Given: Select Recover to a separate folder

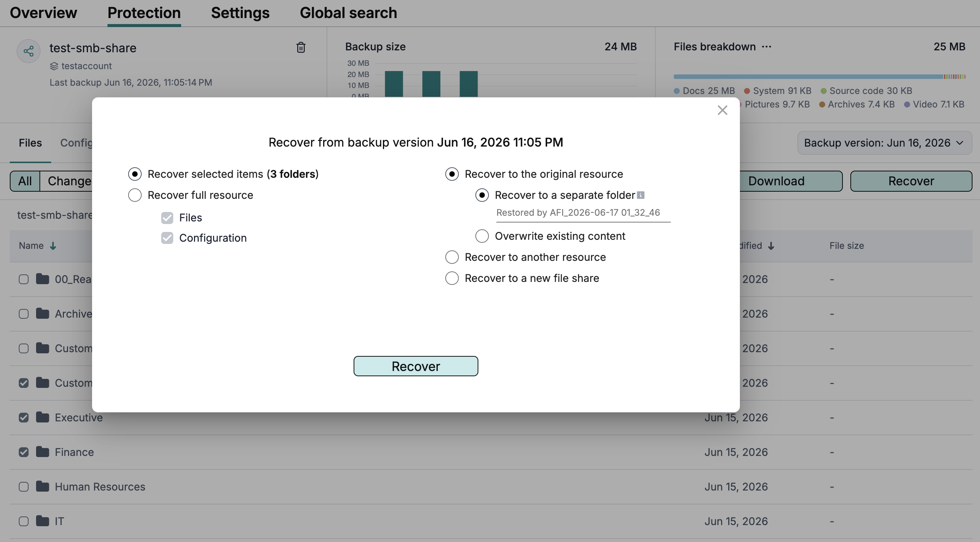Looking at the screenshot, I should click(482, 195).
